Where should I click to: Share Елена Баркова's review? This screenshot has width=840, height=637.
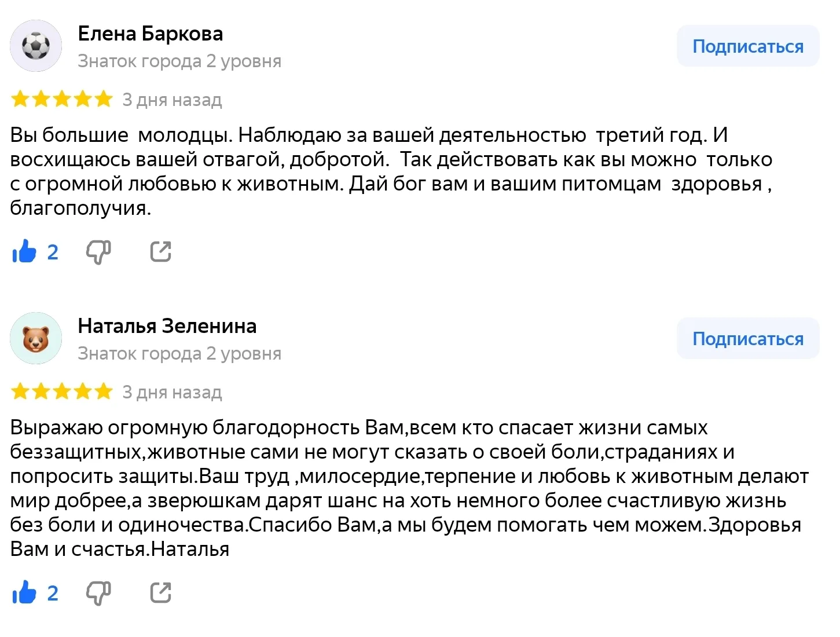[x=160, y=251]
